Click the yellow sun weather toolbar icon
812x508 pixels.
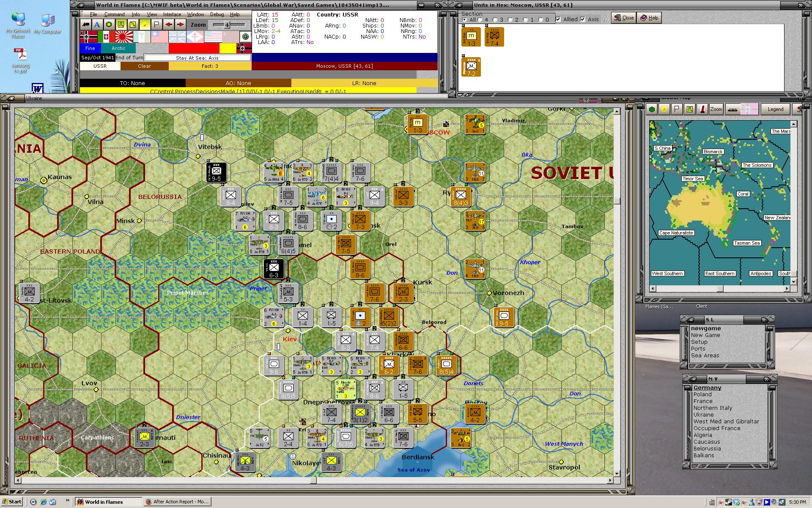(x=145, y=25)
